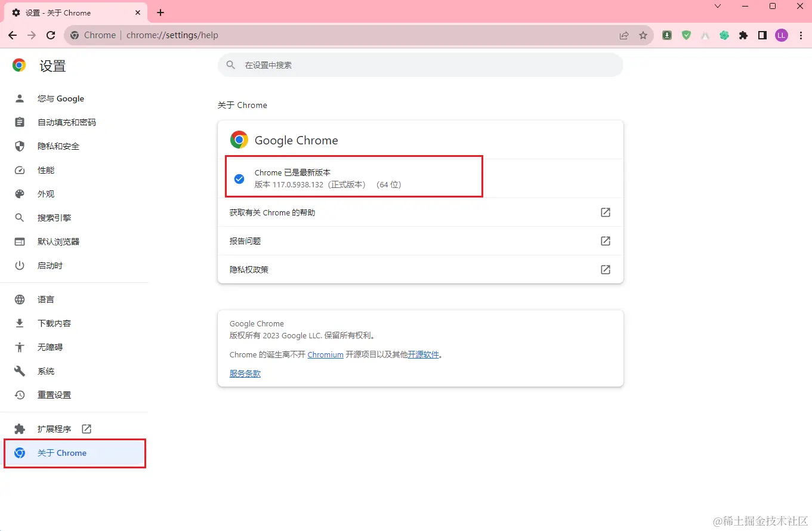
Task: Click the forward navigation arrow
Action: [x=32, y=35]
